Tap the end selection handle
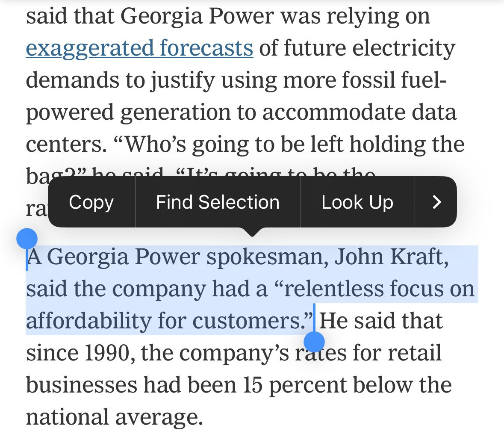The image size is (504, 440). (x=314, y=342)
